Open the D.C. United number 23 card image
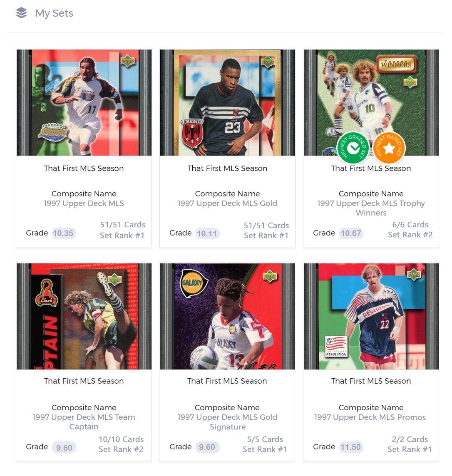 coord(227,103)
